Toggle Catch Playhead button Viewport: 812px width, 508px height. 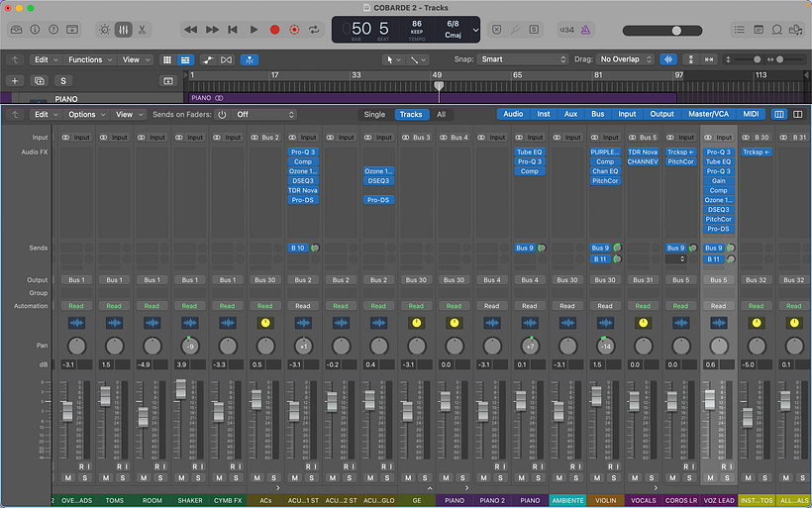250,59
